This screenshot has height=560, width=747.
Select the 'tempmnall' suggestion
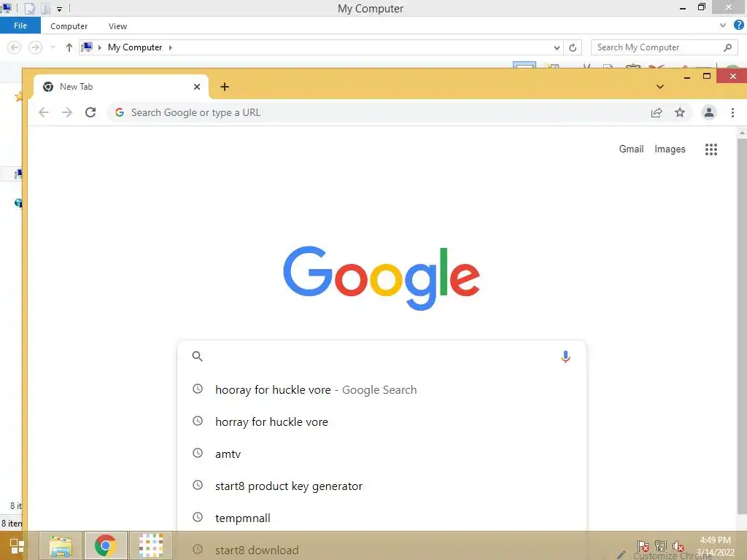(x=382, y=518)
